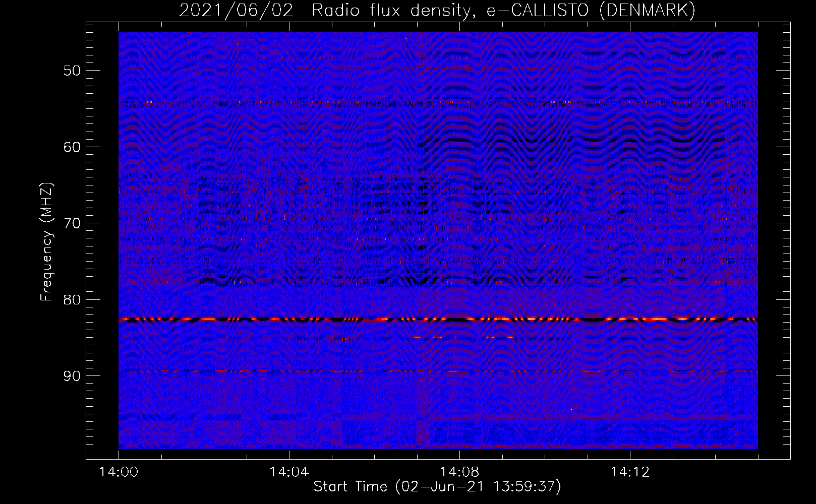
Task: Click the bright red emission band near 82 MHz
Action: click(x=438, y=319)
